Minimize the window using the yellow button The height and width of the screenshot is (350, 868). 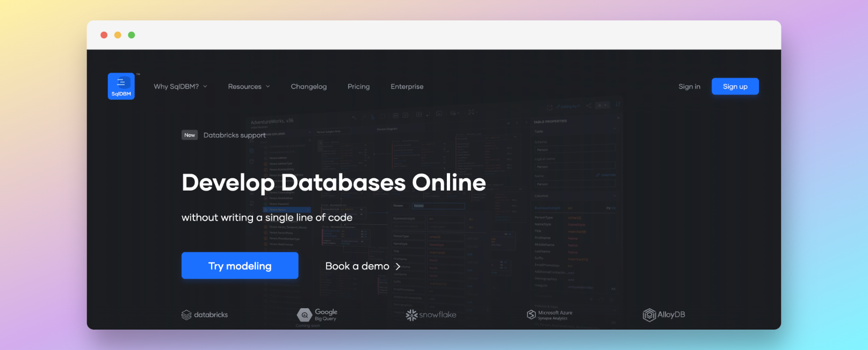coord(118,35)
